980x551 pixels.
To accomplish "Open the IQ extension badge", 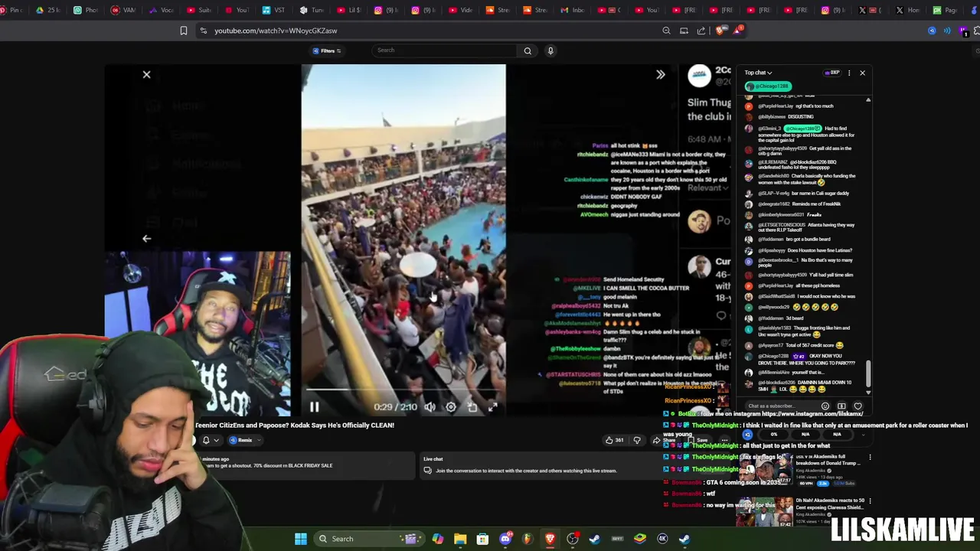I will coord(748,434).
